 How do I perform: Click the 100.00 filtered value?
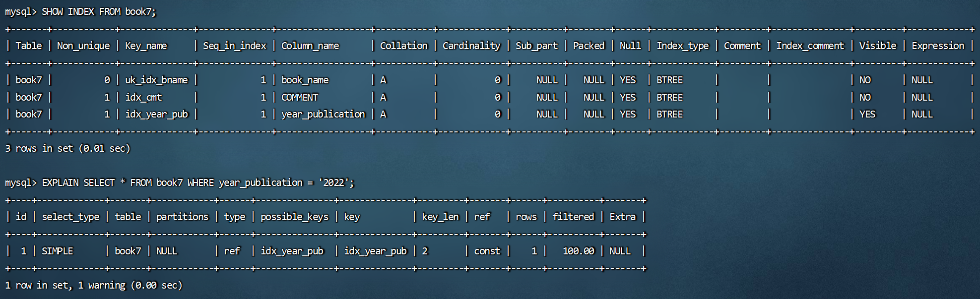(x=578, y=251)
